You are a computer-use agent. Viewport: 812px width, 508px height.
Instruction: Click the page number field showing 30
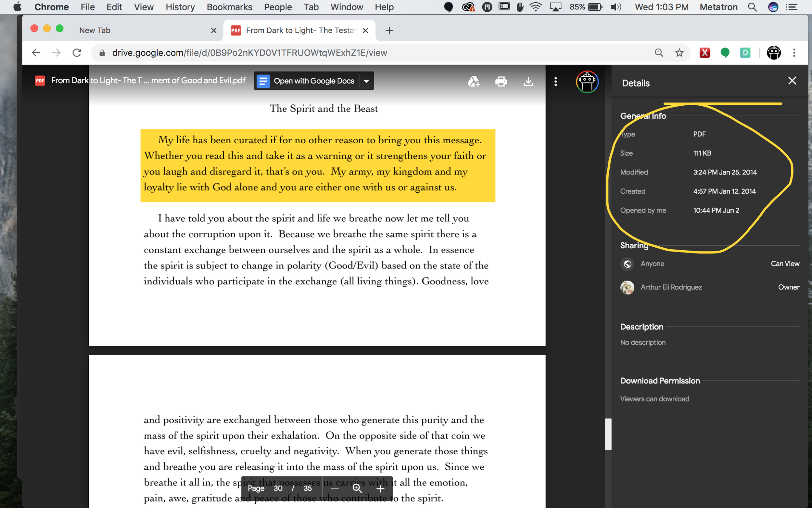[278, 488]
